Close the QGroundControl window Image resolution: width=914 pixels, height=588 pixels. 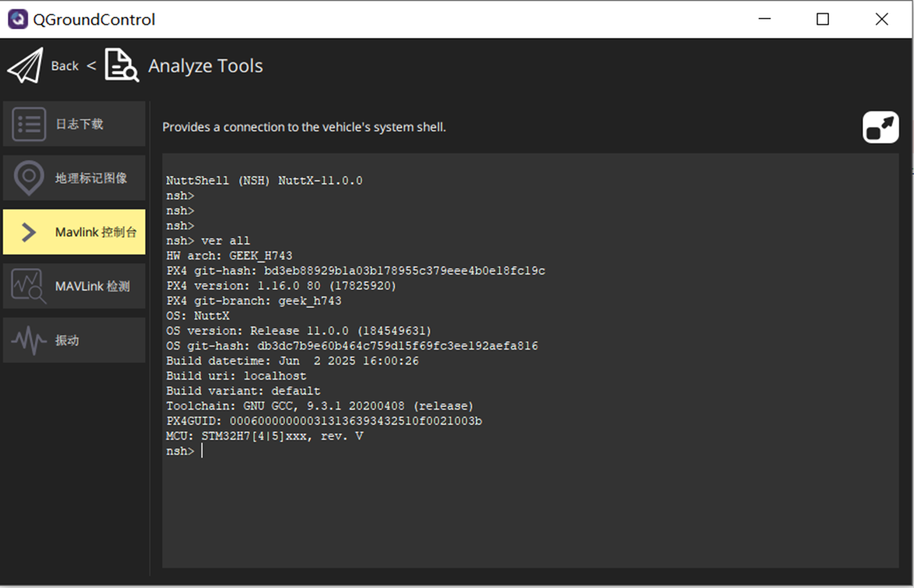882,19
